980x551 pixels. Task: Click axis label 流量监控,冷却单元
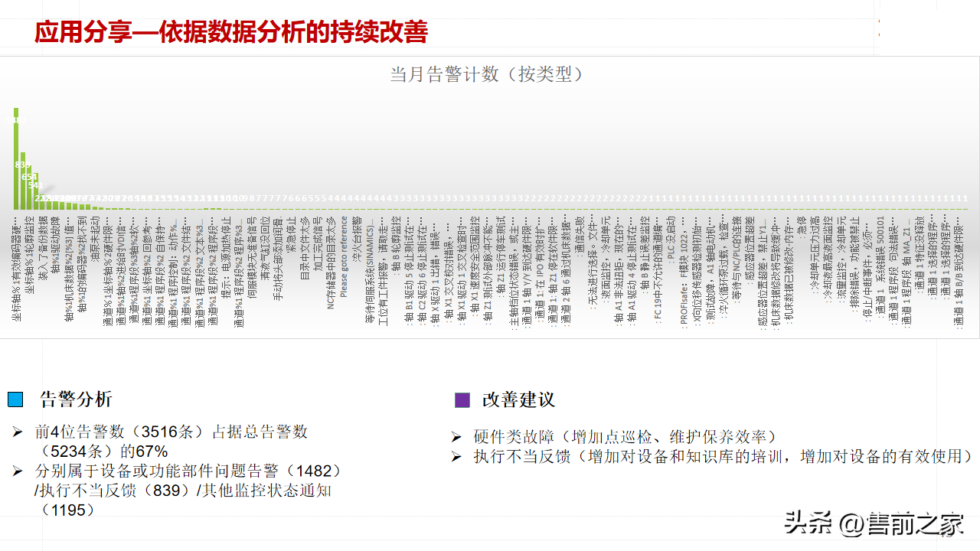tap(842, 259)
